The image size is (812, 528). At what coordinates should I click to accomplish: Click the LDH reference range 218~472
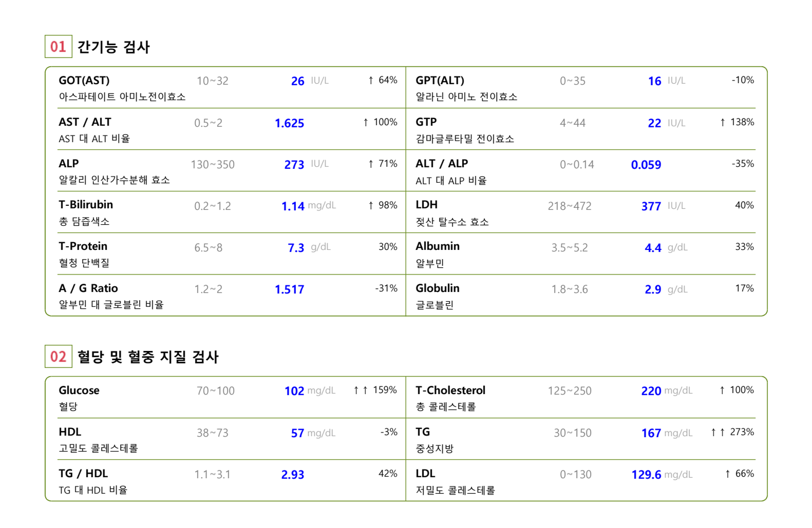tap(569, 206)
